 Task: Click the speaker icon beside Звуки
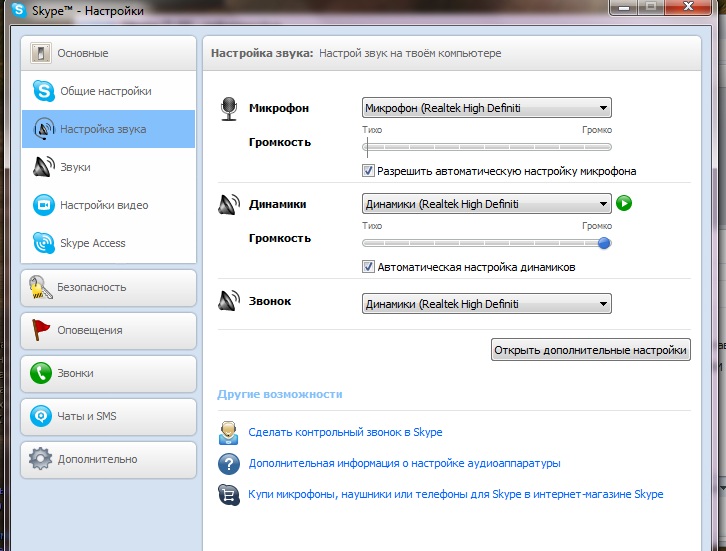click(x=44, y=167)
